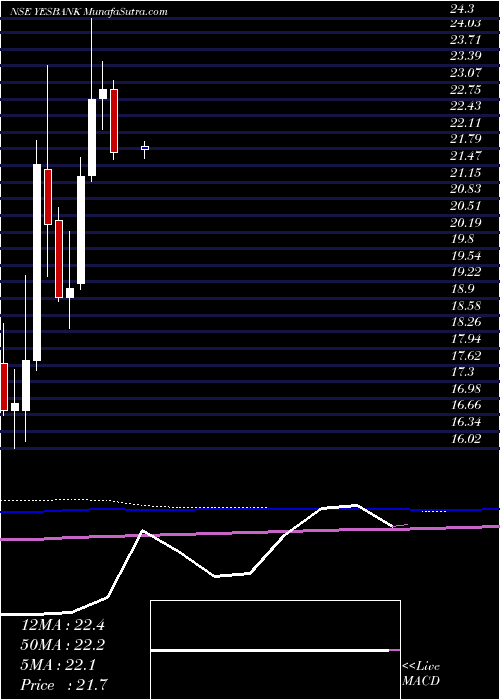Click the 24.03 price axis label

(x=466, y=23)
